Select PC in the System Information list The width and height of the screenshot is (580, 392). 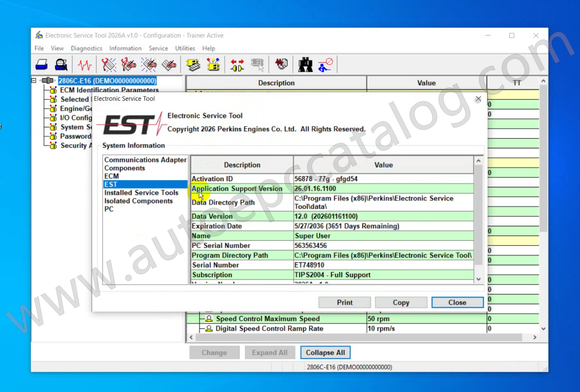[x=109, y=209]
